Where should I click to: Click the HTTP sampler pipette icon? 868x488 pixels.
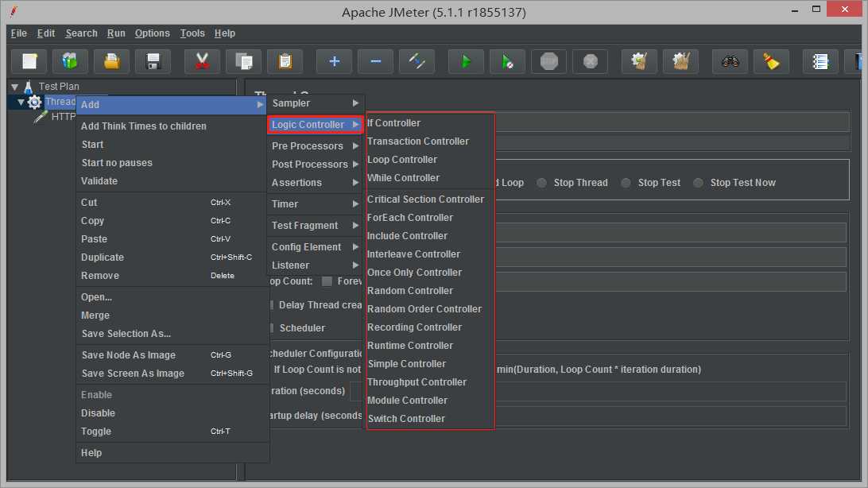41,117
